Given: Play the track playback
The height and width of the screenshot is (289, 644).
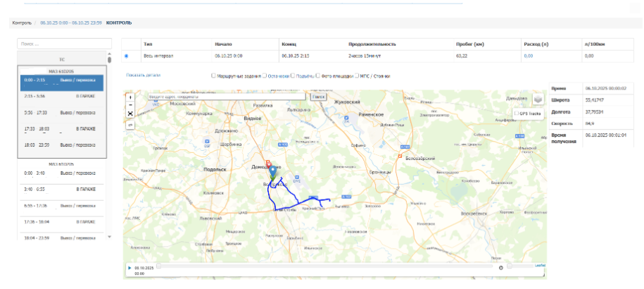Looking at the screenshot, I should tap(129, 268).
